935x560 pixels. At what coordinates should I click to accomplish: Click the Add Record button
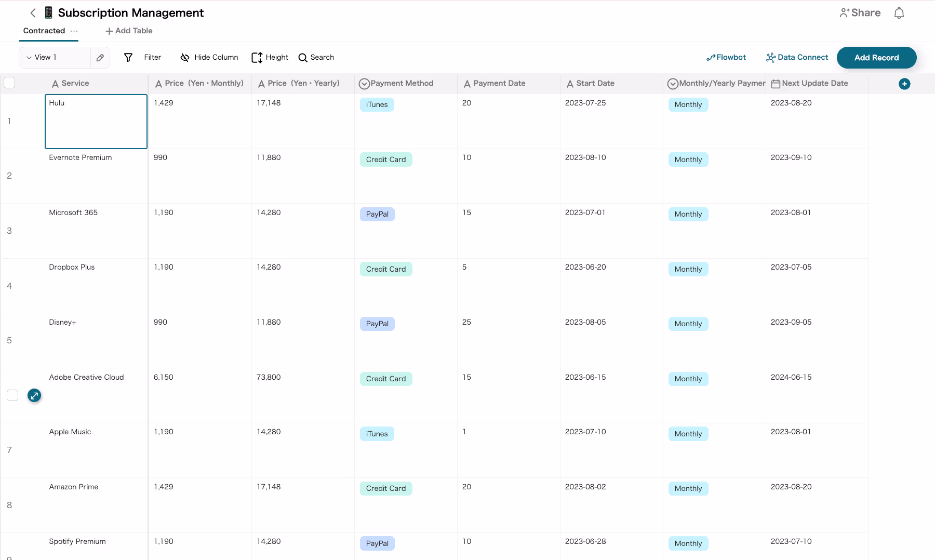coord(876,57)
